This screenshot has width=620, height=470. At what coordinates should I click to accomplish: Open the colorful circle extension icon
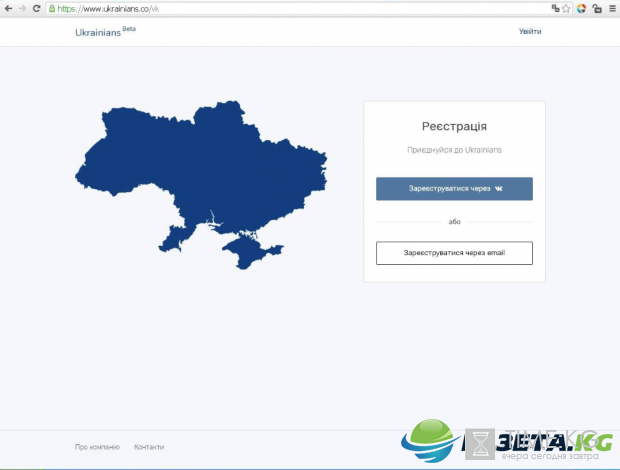tap(581, 8)
